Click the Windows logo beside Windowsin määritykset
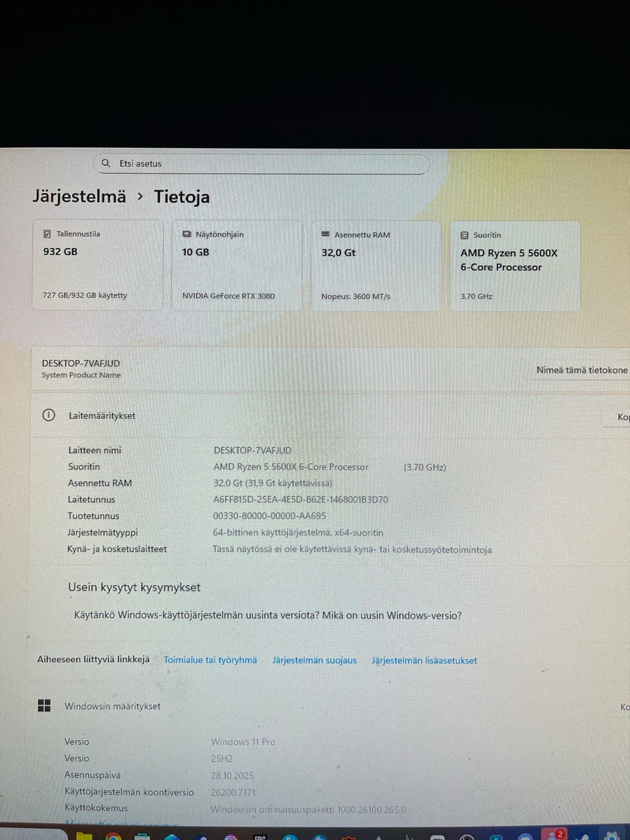The height and width of the screenshot is (840, 630). tap(44, 705)
